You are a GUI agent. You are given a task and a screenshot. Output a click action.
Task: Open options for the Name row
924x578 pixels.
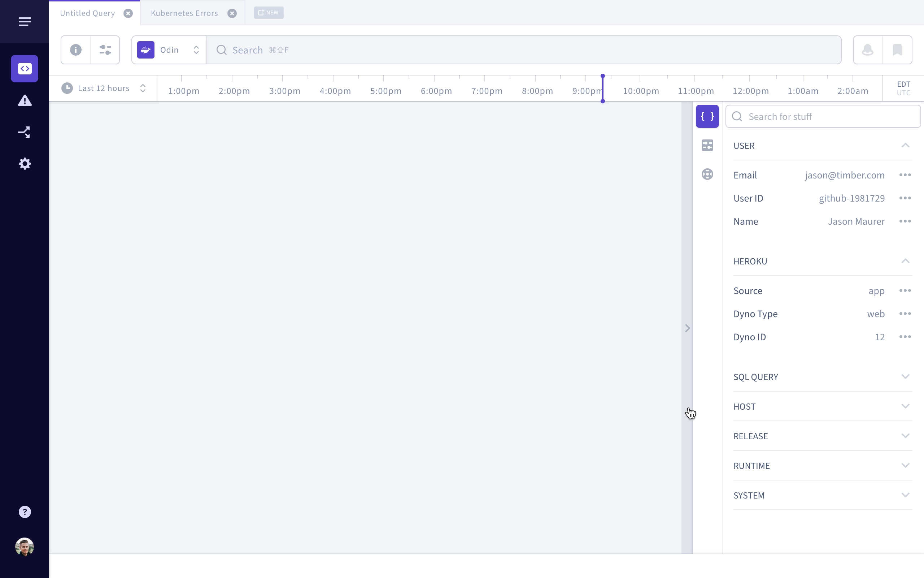pos(905,221)
